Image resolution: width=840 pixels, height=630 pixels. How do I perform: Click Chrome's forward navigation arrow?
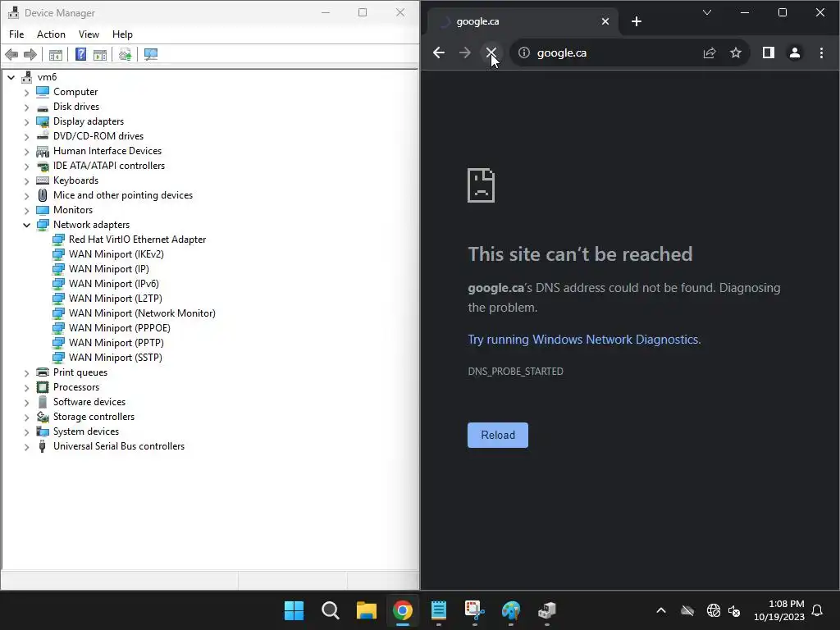tap(465, 52)
